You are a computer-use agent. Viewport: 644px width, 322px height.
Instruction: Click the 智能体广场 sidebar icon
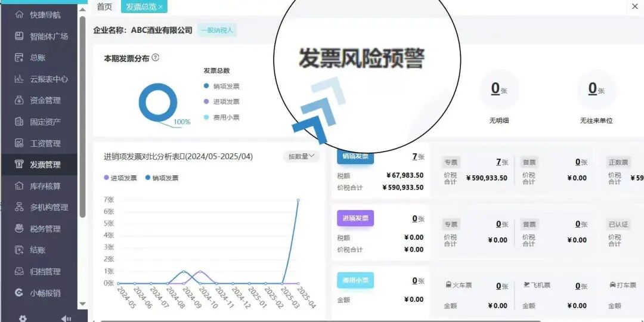19,36
